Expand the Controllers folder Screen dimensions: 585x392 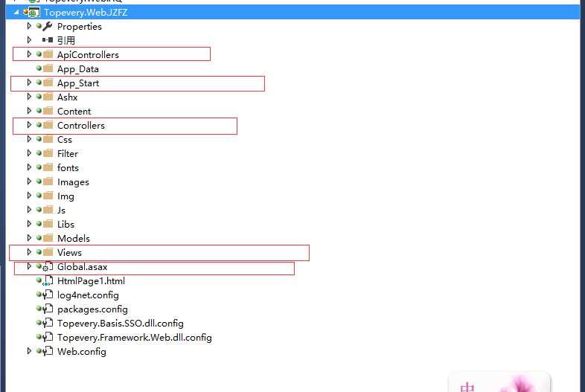pyautogui.click(x=29, y=125)
